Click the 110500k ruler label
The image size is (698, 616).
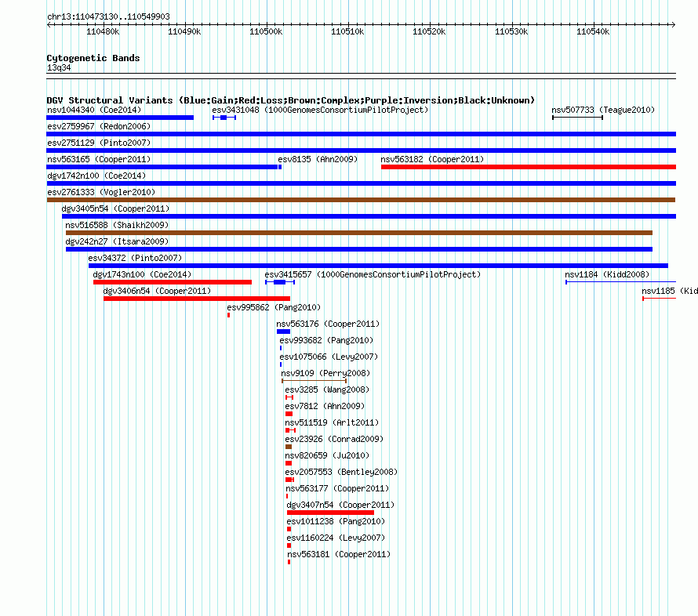(266, 31)
